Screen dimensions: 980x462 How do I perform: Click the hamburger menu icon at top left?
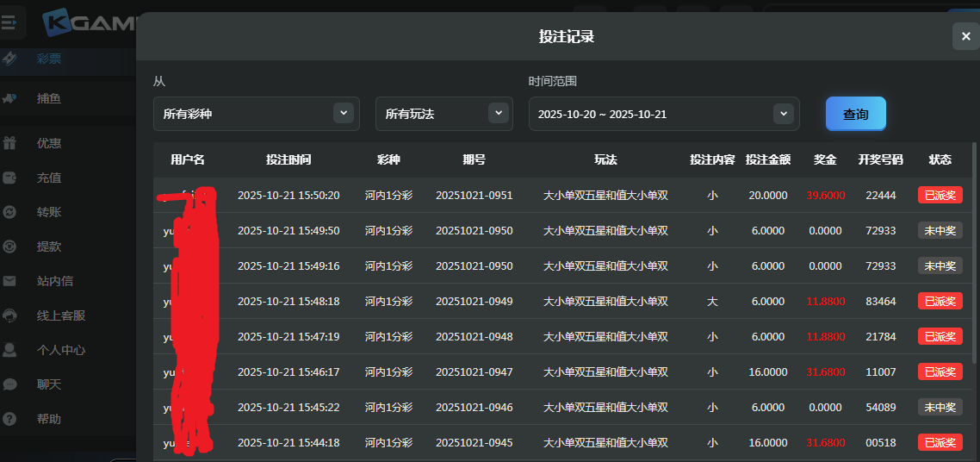point(9,22)
